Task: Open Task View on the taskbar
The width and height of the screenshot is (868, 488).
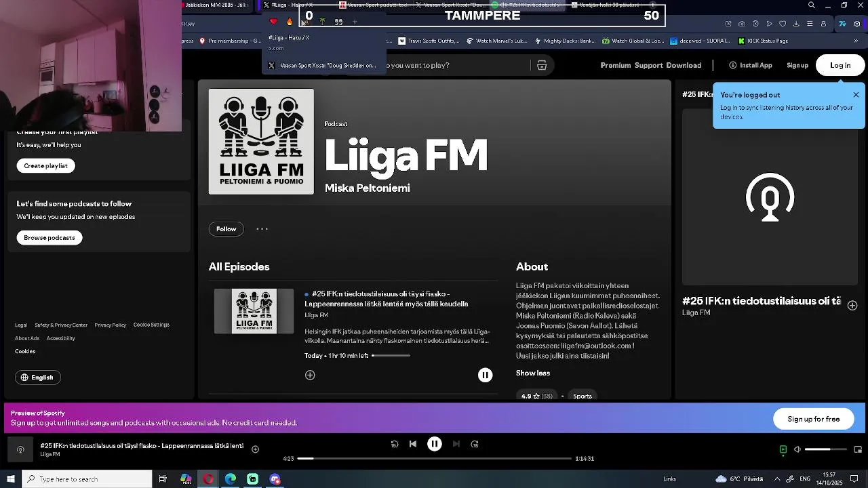Action: tap(163, 479)
